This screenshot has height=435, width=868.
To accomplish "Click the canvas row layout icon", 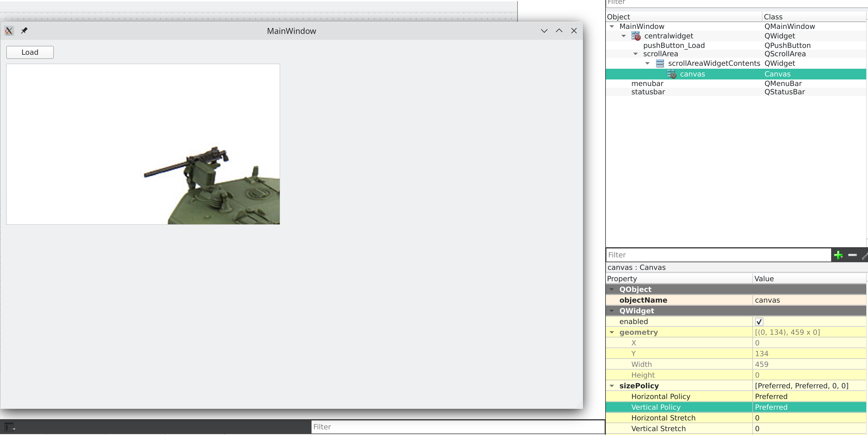I will [x=672, y=74].
